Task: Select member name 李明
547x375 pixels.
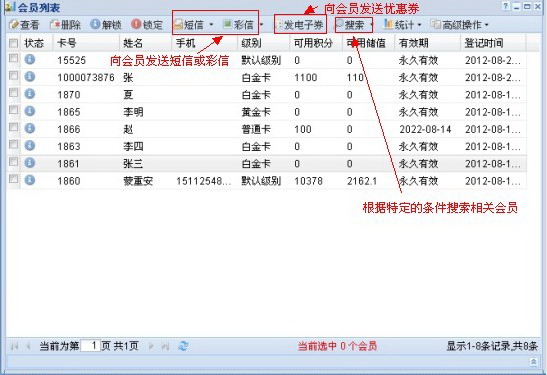Action: click(133, 112)
